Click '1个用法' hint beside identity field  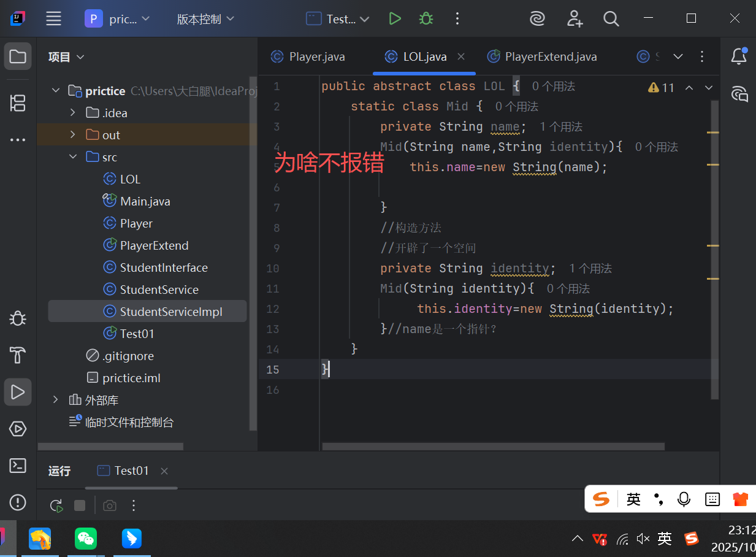click(590, 269)
